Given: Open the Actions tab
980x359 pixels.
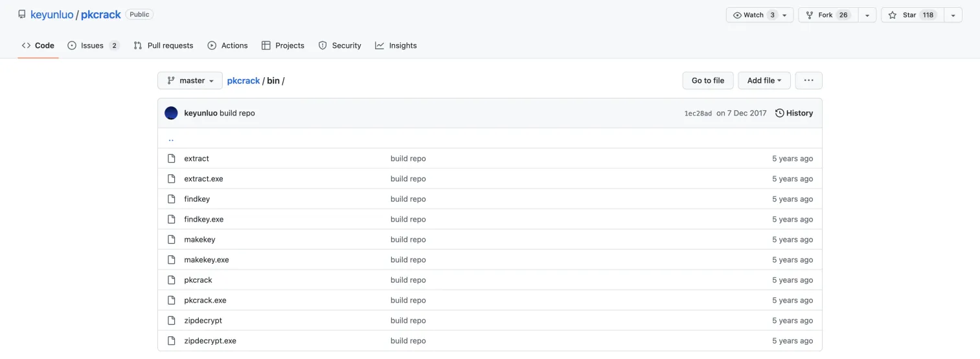Looking at the screenshot, I should coord(227,45).
